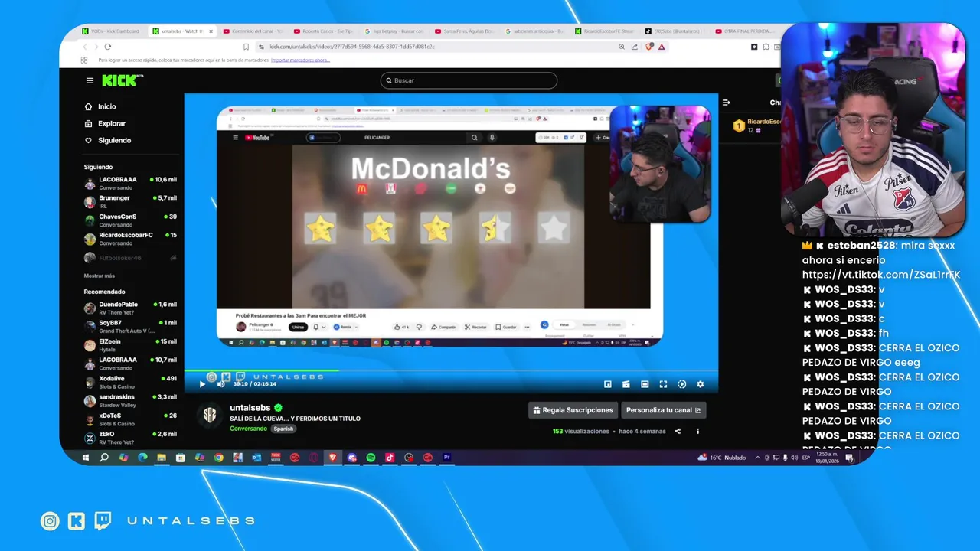Click the Spanish language tag
This screenshot has height=551, width=980.
click(x=283, y=429)
